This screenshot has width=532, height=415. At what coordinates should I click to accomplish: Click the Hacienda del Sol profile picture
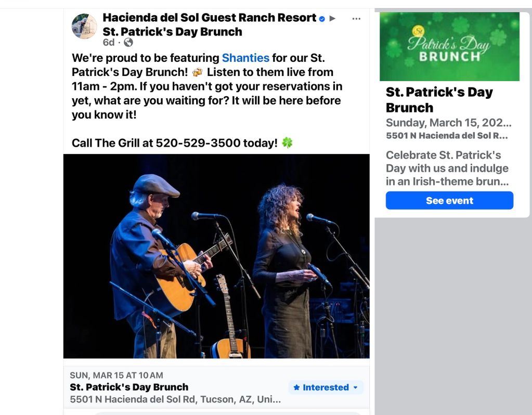[x=84, y=26]
